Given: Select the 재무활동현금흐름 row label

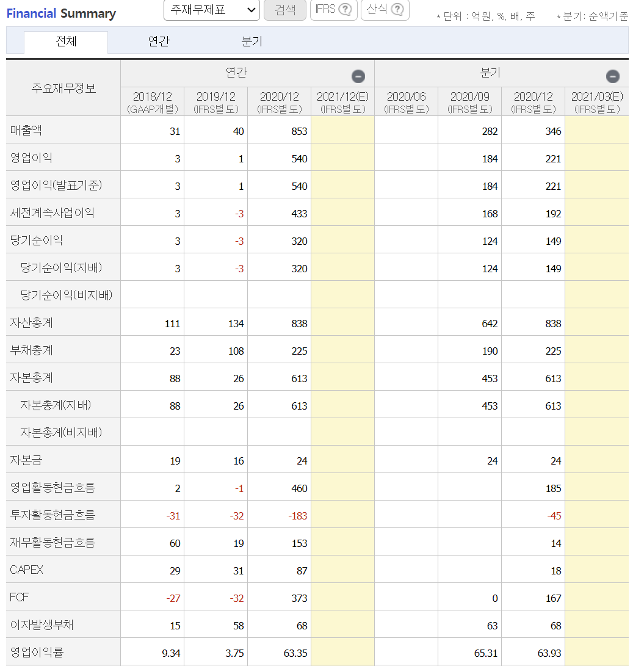Looking at the screenshot, I should pos(52,543).
